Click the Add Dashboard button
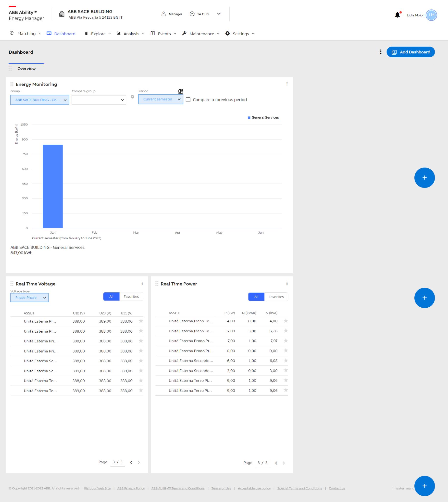Screen dimensions: 448x502 click(411, 52)
